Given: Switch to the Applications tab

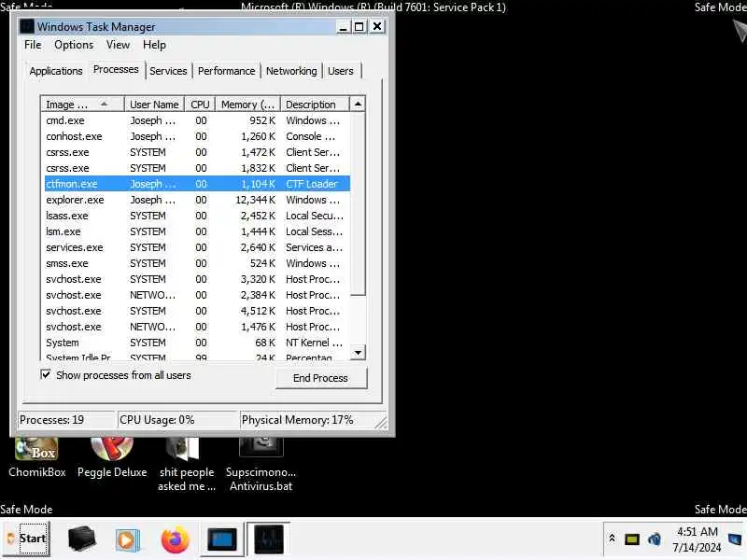Looking at the screenshot, I should coord(56,71).
